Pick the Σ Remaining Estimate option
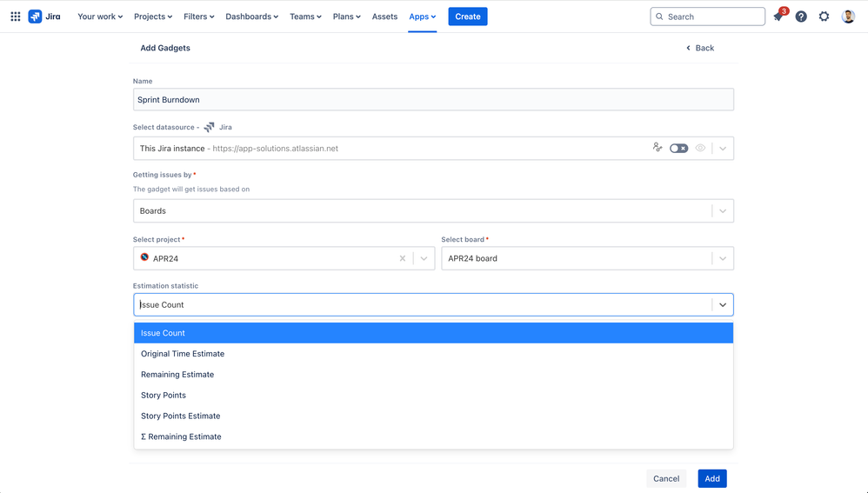 433,436
